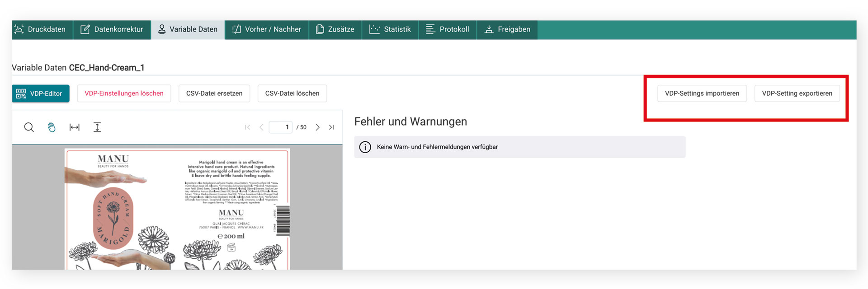
Task: Open Vorher / Nachher tab
Action: point(267,29)
